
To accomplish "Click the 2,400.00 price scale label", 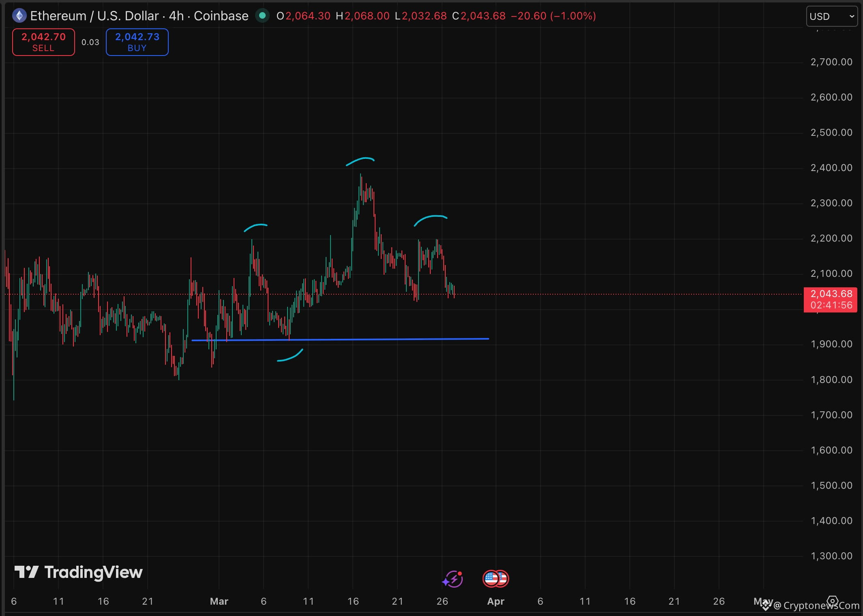I will point(831,168).
